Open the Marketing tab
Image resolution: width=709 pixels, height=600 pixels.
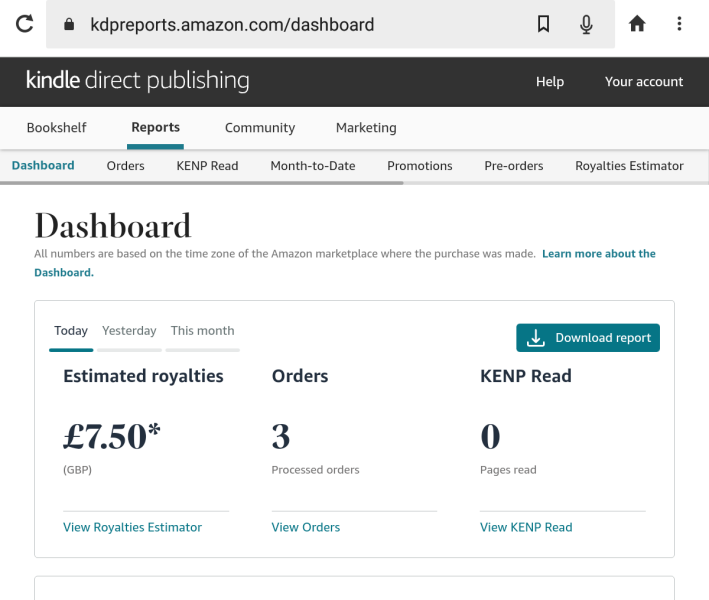366,128
